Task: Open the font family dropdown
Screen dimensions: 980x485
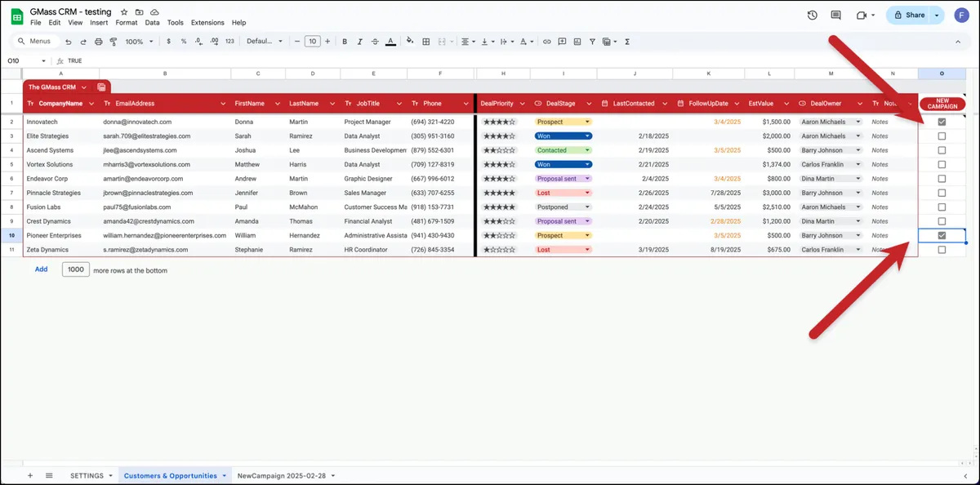Action: 265,41
